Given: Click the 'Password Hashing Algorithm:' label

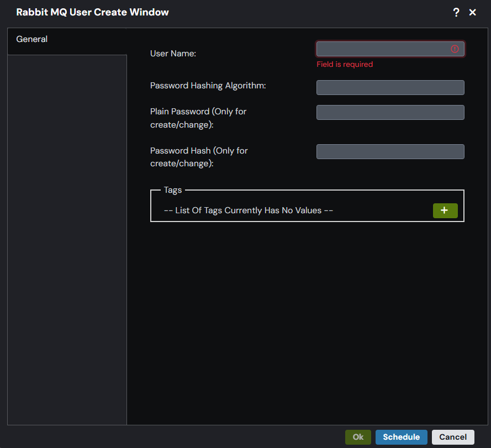Looking at the screenshot, I should [208, 86].
